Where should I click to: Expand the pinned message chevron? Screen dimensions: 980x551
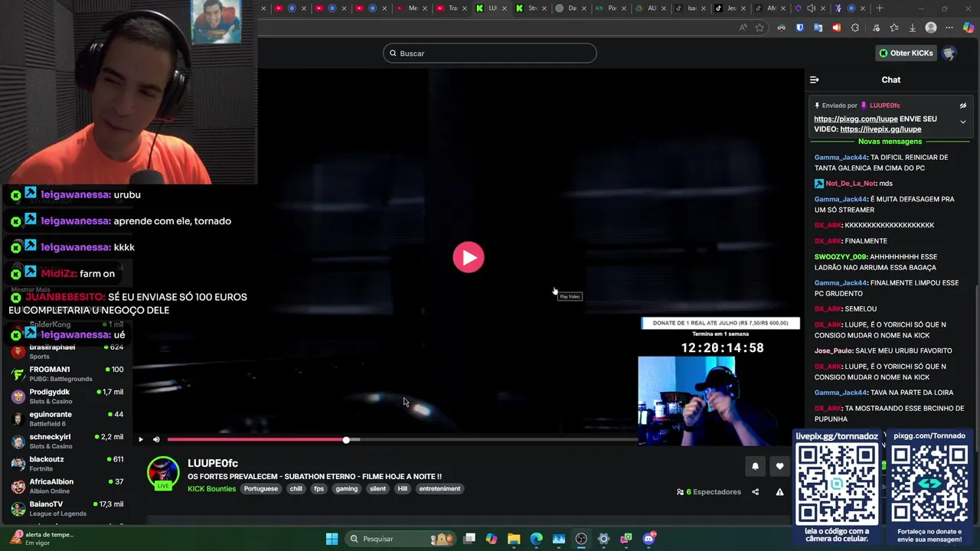[x=962, y=122]
